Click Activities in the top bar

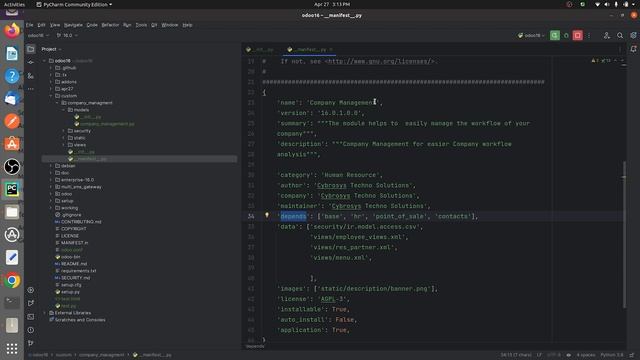tap(14, 4)
